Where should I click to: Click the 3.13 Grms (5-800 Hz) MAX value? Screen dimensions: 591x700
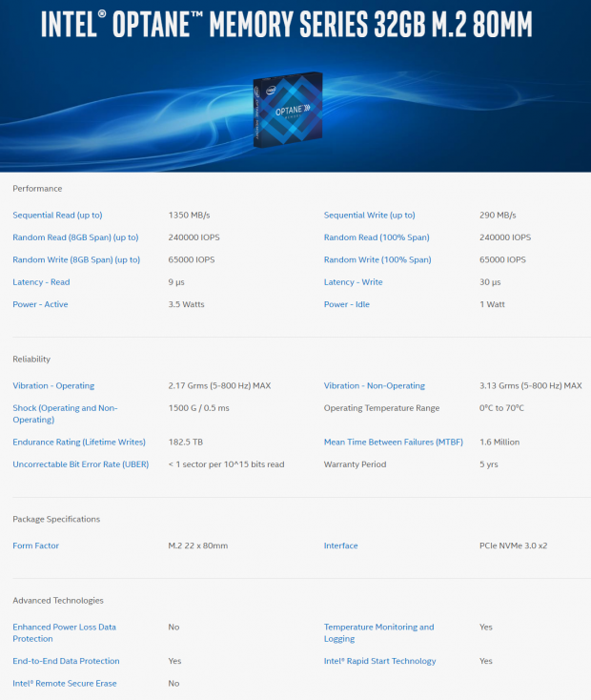coord(531,385)
